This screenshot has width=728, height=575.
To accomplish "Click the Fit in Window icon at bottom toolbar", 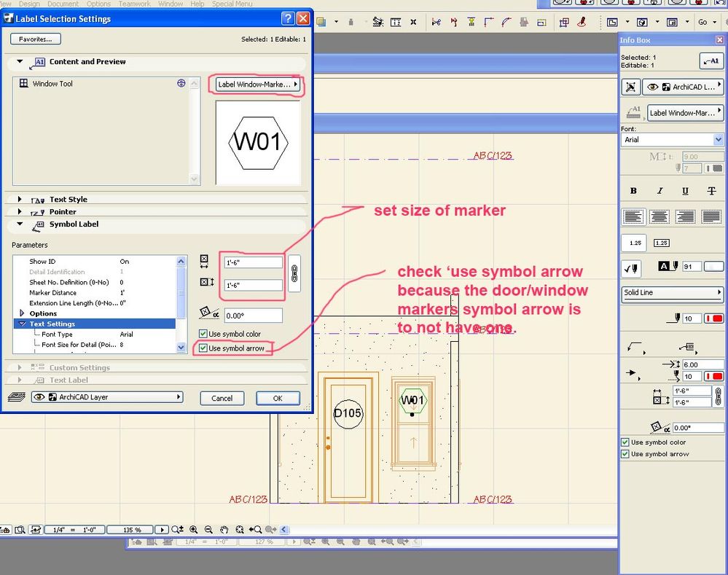I will pyautogui.click(x=240, y=530).
